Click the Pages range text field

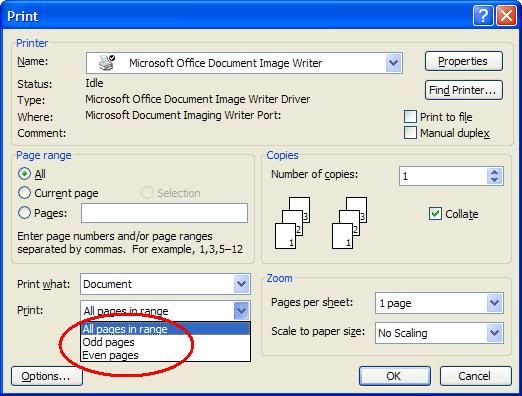tap(164, 213)
